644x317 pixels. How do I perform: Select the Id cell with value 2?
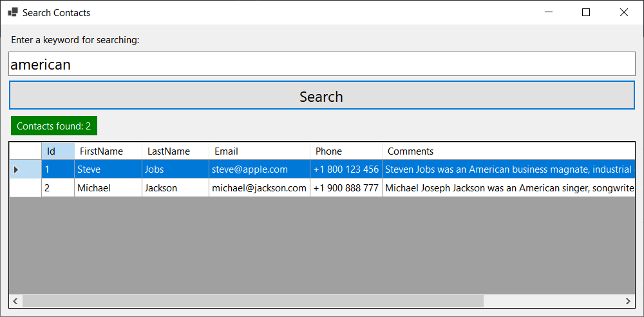(58, 188)
